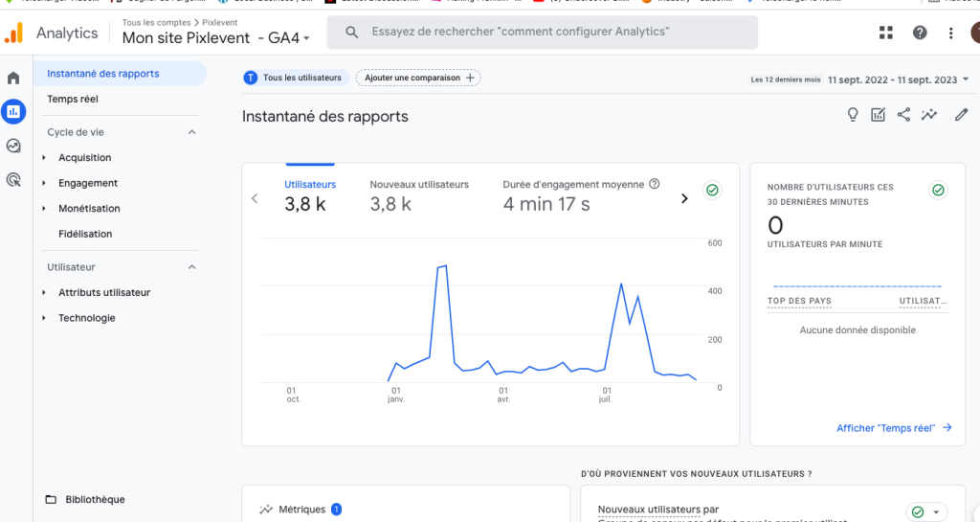Open the trend insights sparkline icon
The image size is (980, 522).
pyautogui.click(x=928, y=114)
